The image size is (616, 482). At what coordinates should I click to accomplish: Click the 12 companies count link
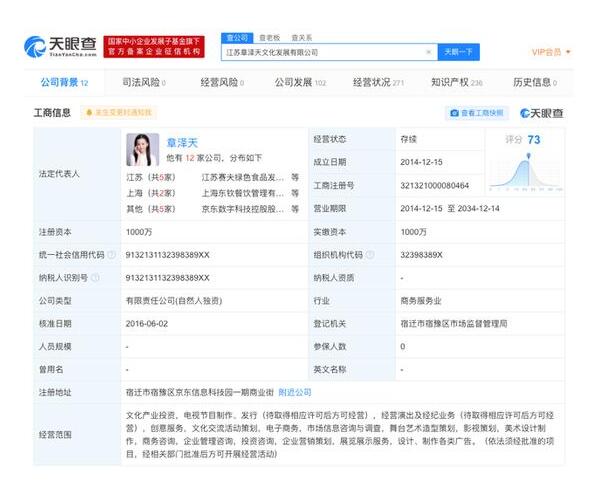[190, 158]
